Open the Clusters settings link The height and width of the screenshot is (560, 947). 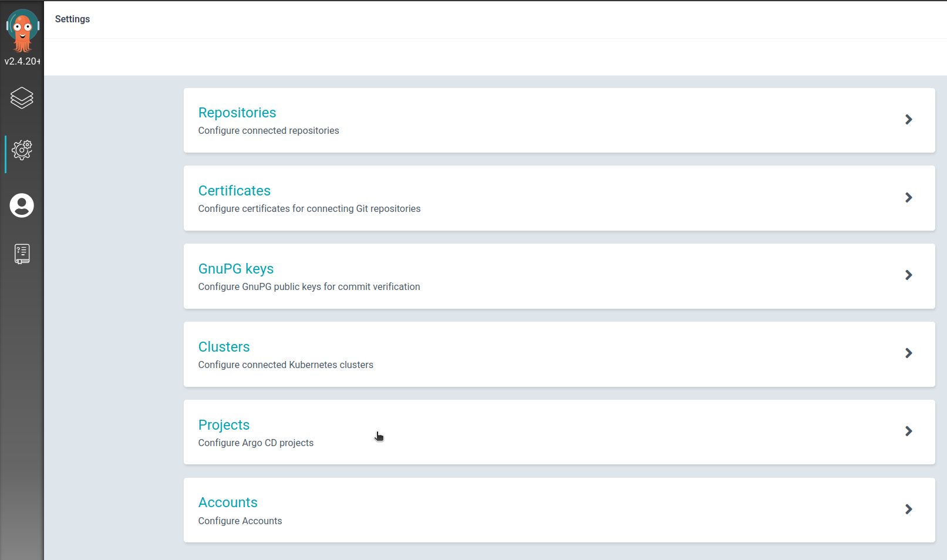pyautogui.click(x=224, y=347)
